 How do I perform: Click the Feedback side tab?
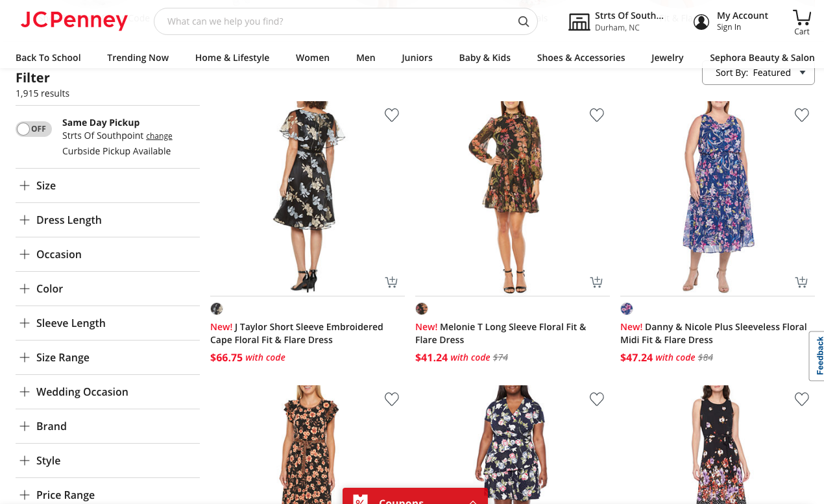(x=818, y=355)
